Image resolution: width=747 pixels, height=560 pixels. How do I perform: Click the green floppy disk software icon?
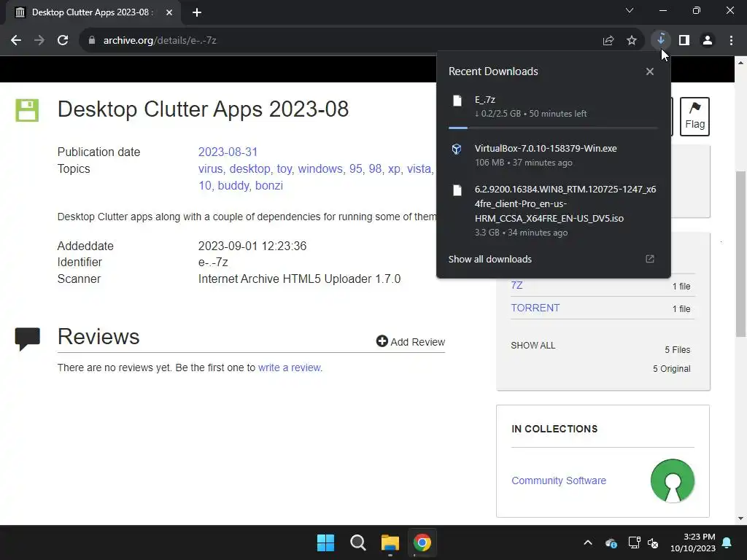click(27, 111)
